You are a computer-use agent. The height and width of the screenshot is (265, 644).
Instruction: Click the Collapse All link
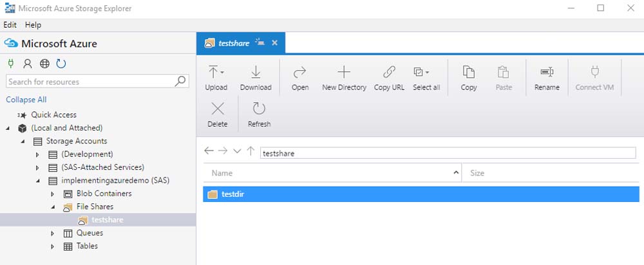click(26, 100)
